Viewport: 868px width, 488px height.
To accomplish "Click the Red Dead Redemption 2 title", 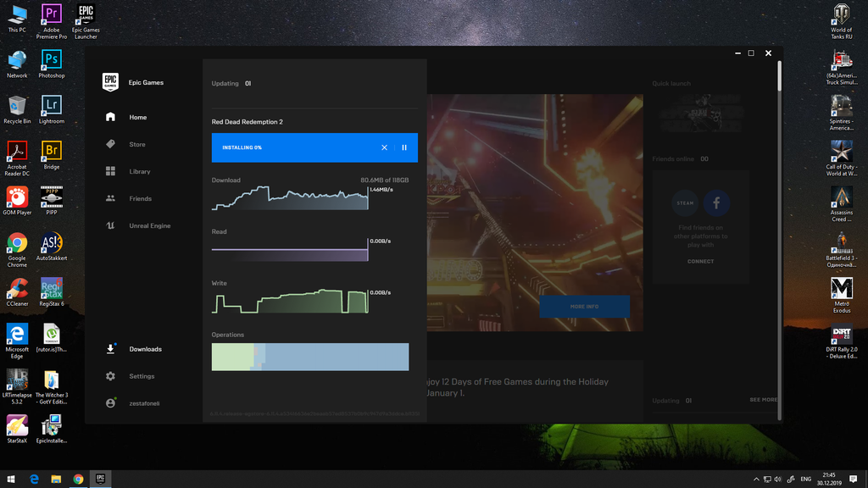I will [247, 122].
